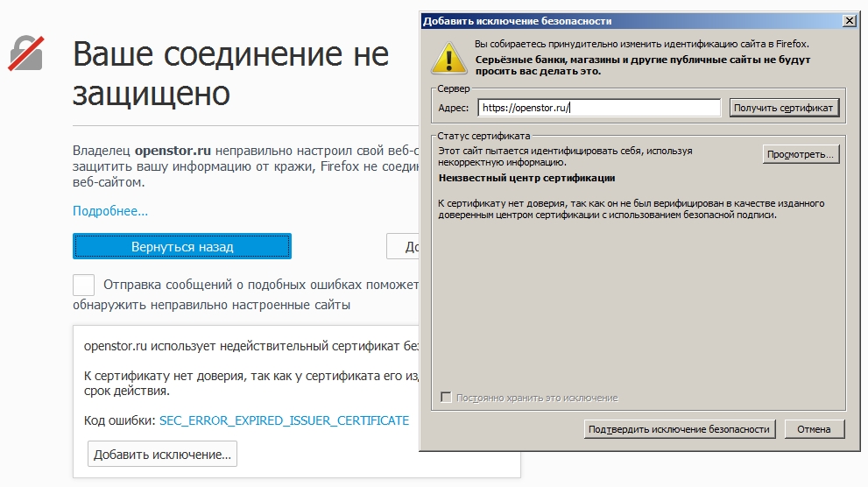Click 'openstor.ru использует недействительный сертификат' text
Screen dimensions: 868x487
pyautogui.click(x=251, y=347)
